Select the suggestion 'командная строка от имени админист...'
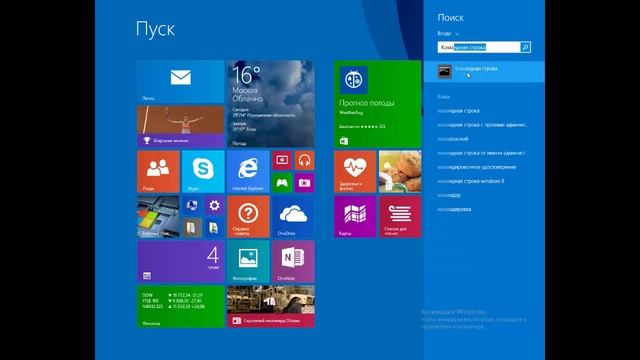 coord(482,153)
